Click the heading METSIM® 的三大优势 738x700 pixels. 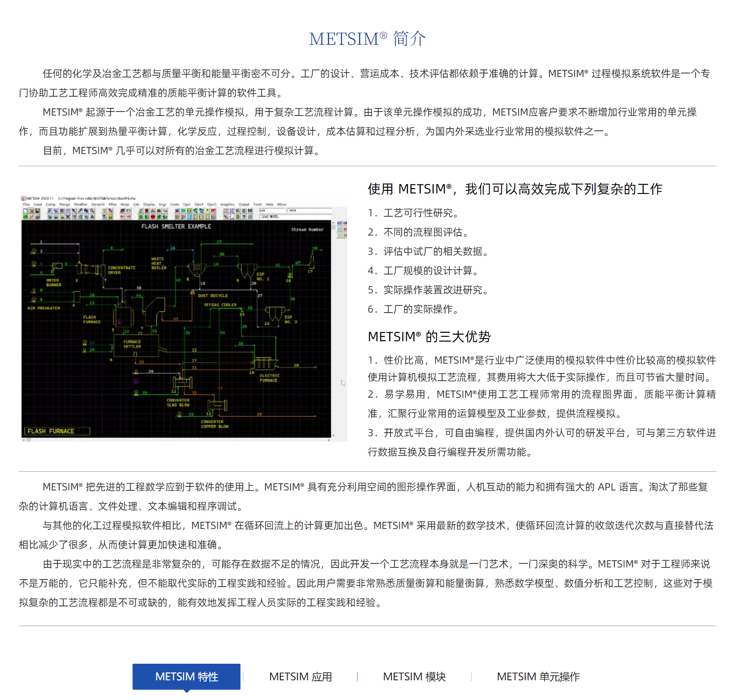(429, 336)
